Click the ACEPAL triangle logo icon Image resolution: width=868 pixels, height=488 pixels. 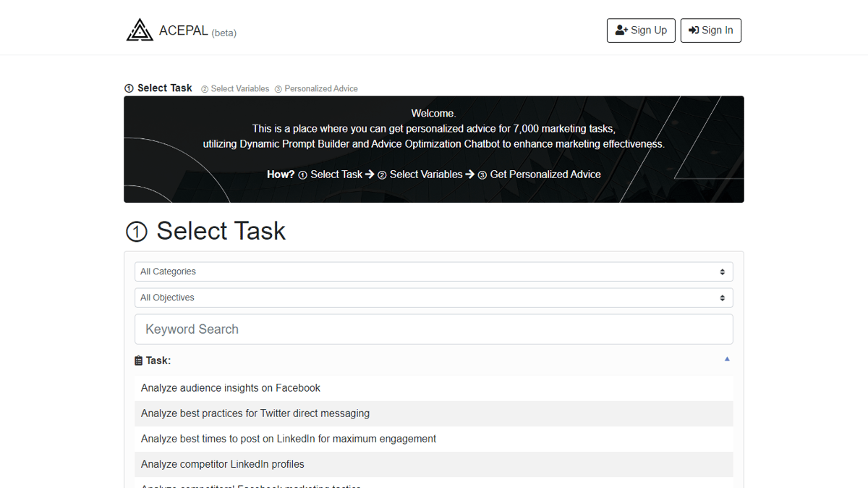[x=140, y=30]
